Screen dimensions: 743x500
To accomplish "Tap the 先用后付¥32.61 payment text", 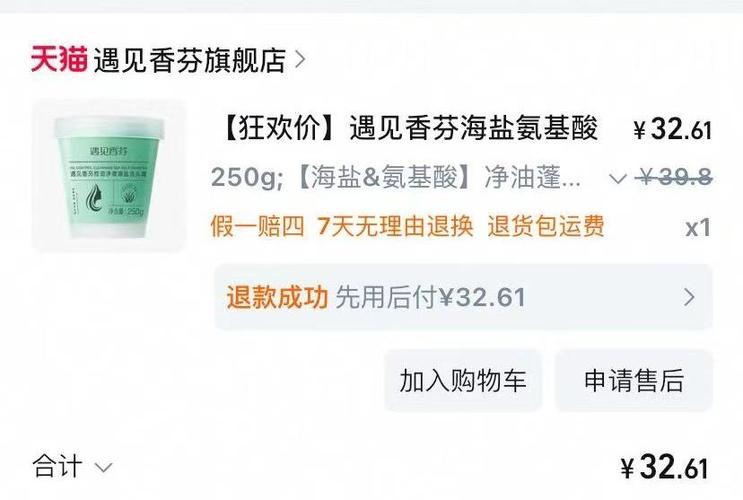I will (x=430, y=298).
